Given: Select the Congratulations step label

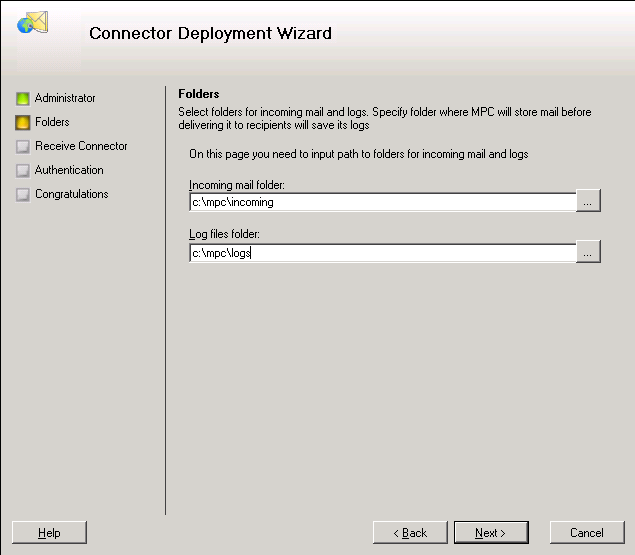Looking at the screenshot, I should 72,194.
